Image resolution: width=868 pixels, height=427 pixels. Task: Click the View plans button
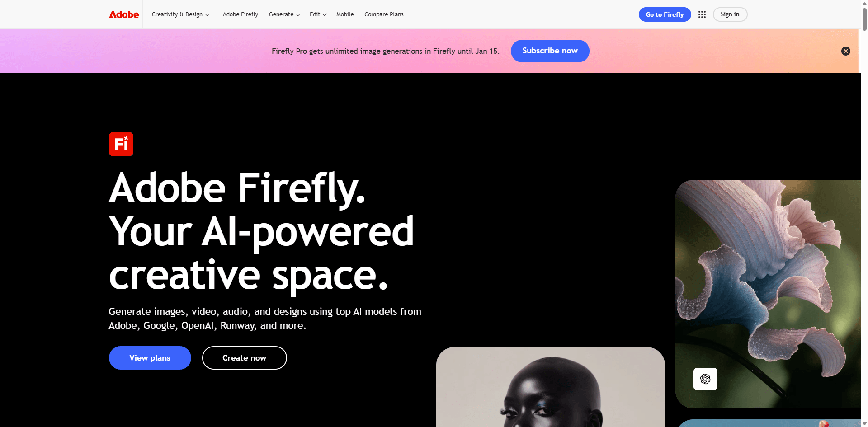coord(150,358)
